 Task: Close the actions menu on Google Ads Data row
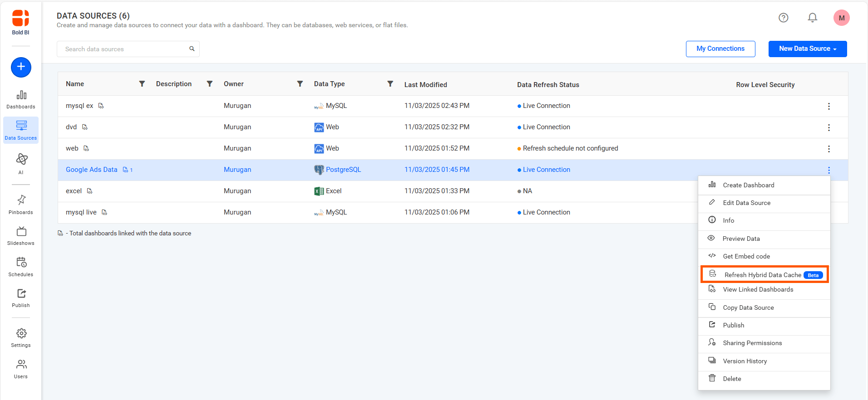[829, 170]
